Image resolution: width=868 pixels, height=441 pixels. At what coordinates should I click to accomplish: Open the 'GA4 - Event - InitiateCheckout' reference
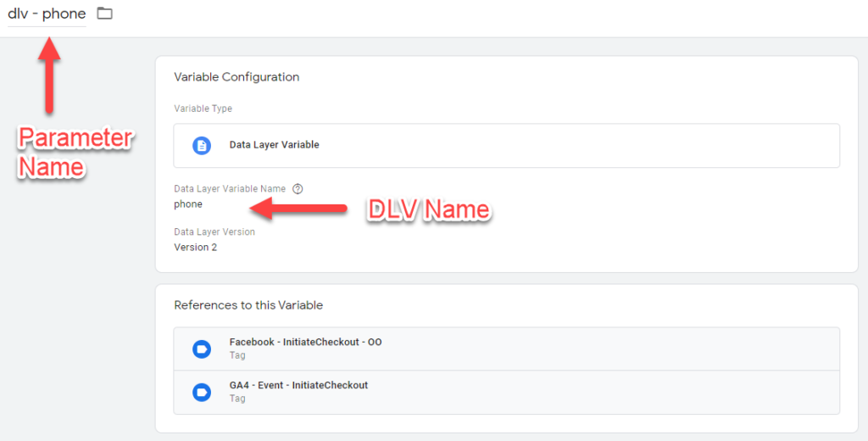click(x=298, y=386)
